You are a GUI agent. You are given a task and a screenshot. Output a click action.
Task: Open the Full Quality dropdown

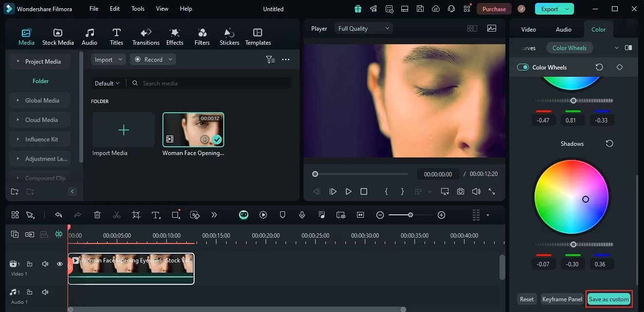(x=363, y=28)
